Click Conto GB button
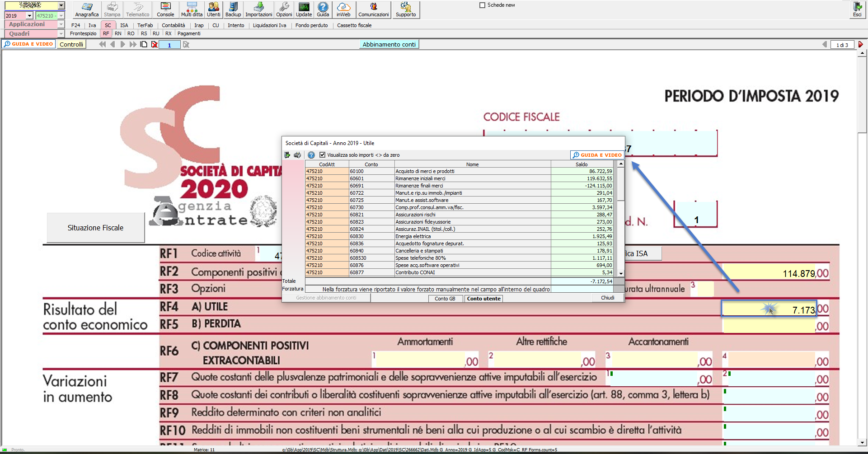Image resolution: width=868 pixels, height=454 pixels. click(445, 299)
